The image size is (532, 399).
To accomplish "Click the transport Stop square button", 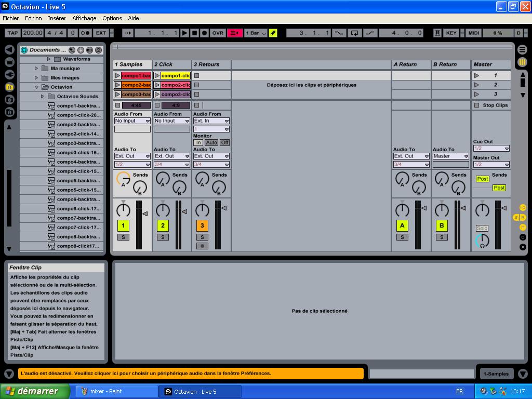I will 194,33.
